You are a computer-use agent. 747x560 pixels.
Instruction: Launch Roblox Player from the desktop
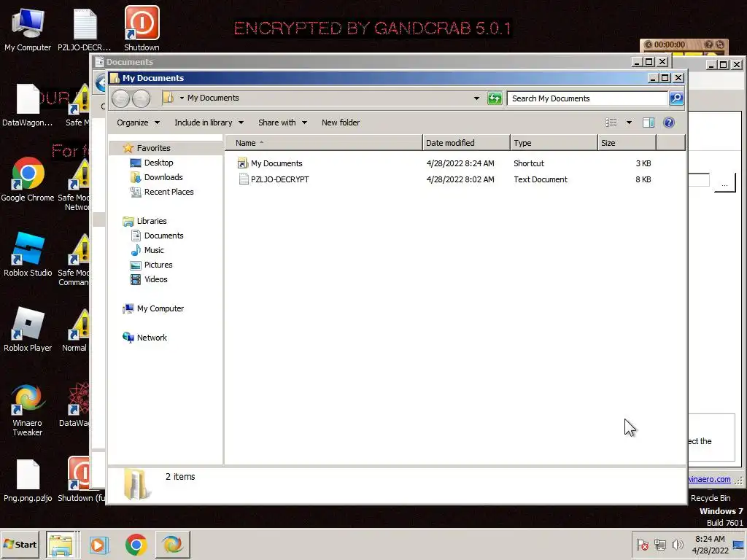pyautogui.click(x=28, y=330)
